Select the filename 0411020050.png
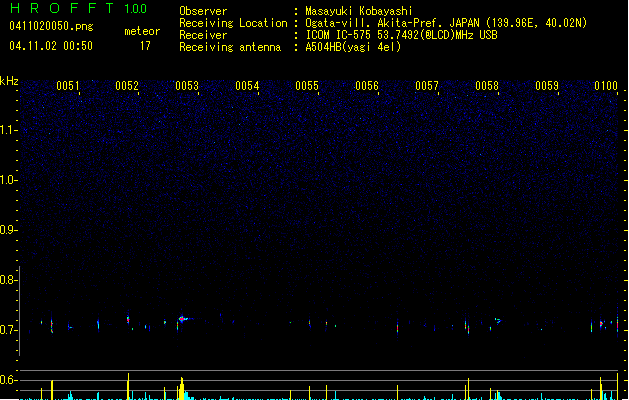The image size is (629, 400). click(51, 26)
